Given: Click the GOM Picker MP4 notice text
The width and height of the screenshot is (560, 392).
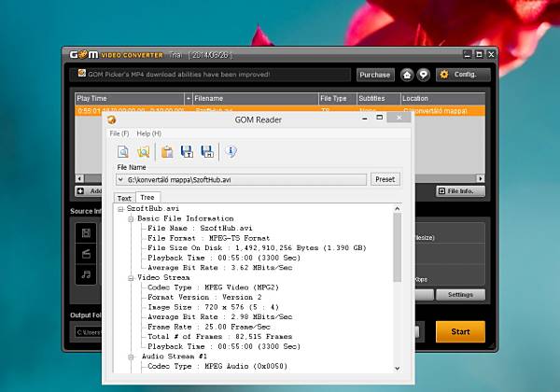Looking at the screenshot, I should (178, 75).
